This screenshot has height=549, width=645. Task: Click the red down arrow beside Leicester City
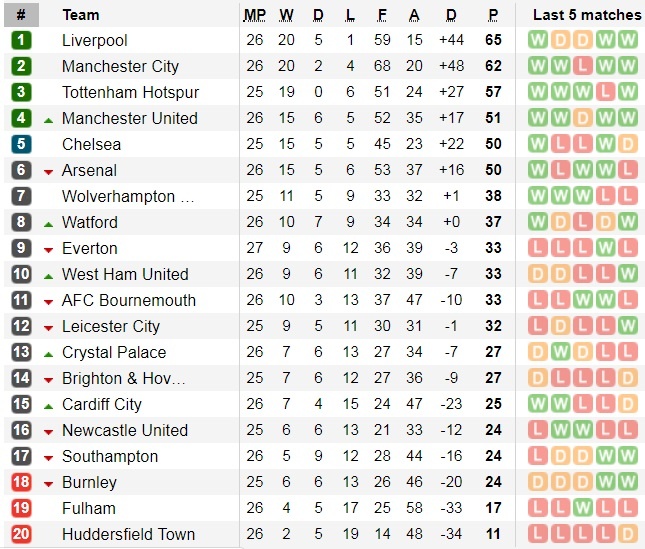(48, 328)
